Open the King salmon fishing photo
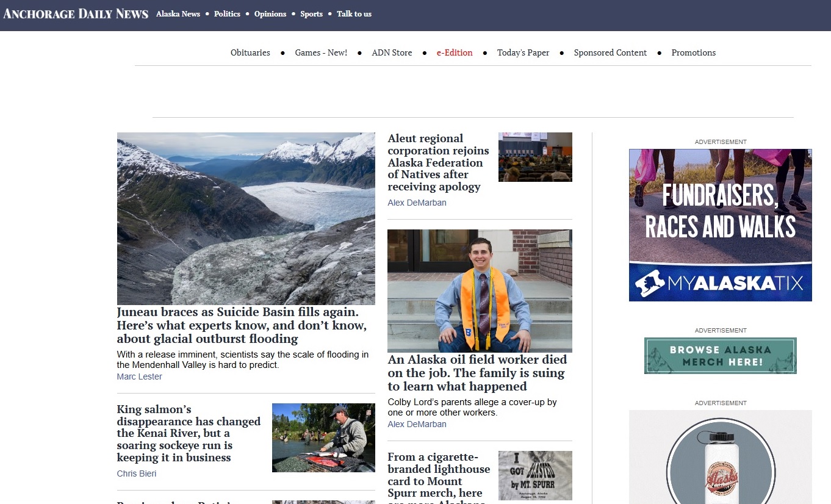This screenshot has height=504, width=831. tap(323, 437)
